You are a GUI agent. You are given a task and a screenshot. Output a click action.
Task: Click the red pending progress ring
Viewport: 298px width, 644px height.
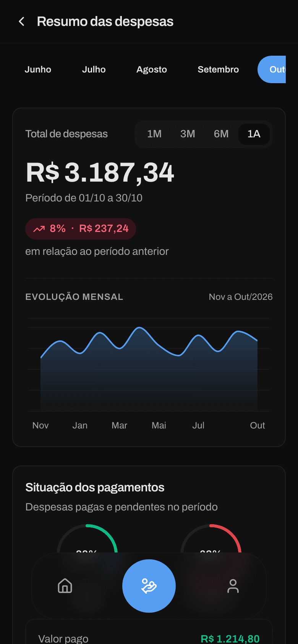tap(211, 539)
